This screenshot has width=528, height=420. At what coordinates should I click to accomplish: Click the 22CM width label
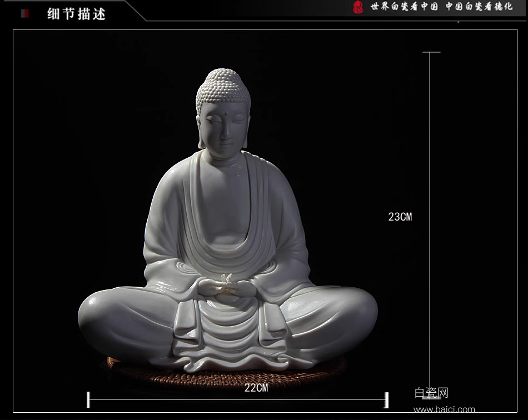(256, 388)
